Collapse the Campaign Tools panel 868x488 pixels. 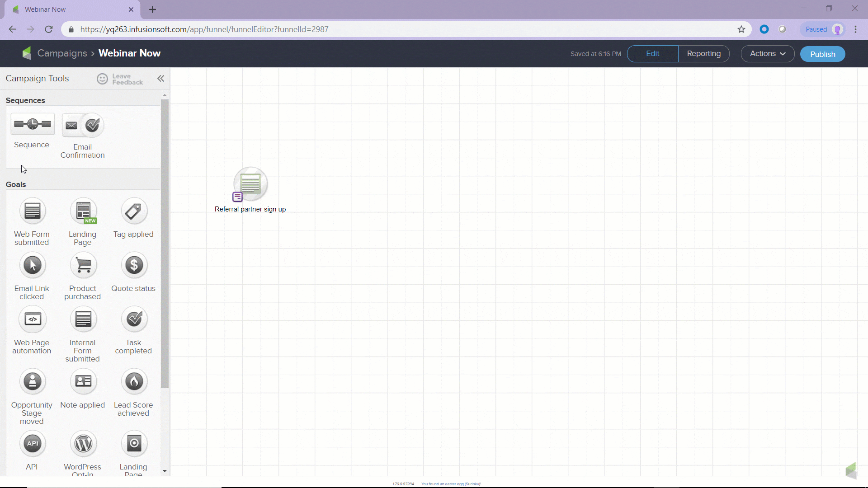coord(161,79)
